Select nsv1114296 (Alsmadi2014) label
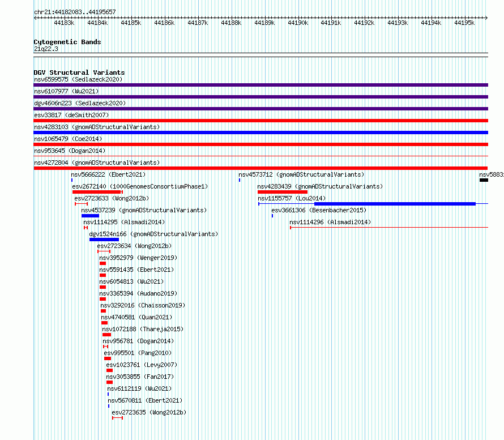Screen dimensions: 504x440 (x=330, y=222)
